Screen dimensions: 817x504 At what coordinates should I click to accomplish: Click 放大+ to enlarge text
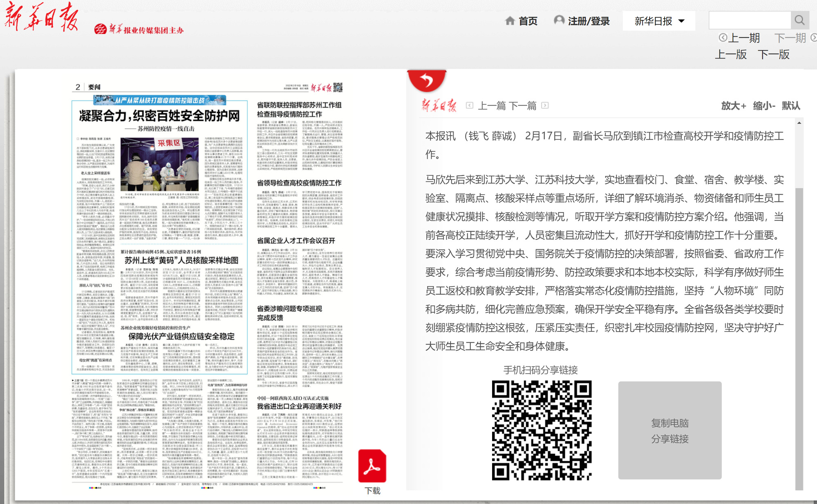733,106
